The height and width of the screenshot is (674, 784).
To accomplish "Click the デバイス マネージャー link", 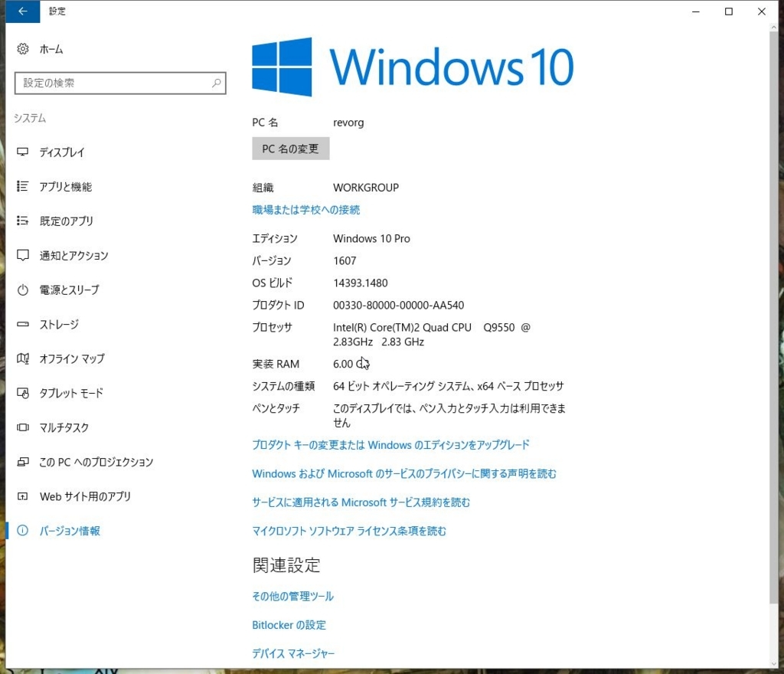I will [x=292, y=653].
